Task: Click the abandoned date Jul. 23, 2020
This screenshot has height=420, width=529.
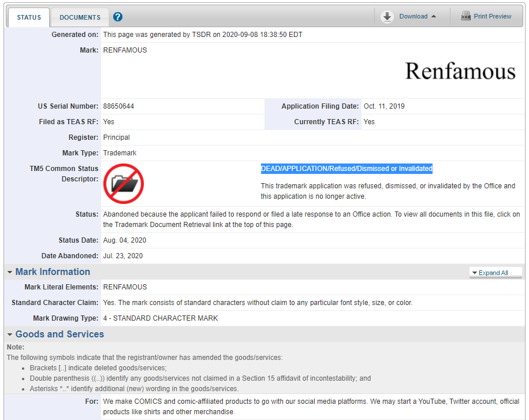Action: 123,255
